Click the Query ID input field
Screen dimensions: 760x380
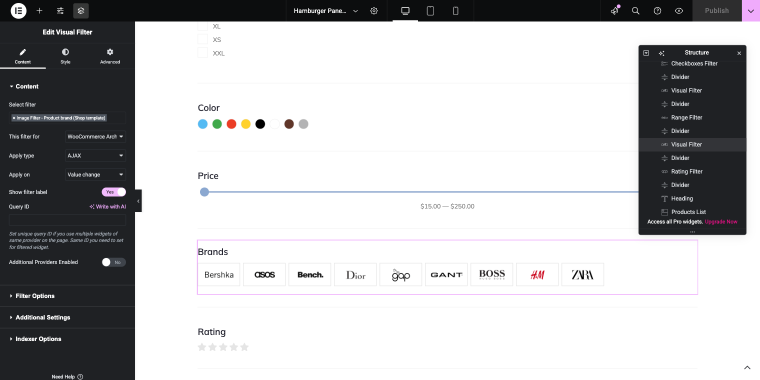(x=67, y=220)
